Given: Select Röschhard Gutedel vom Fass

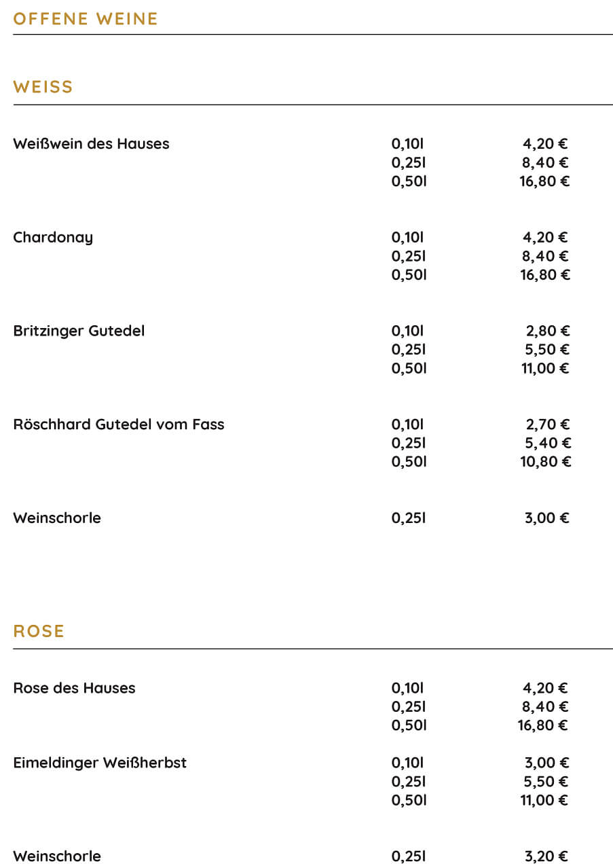Looking at the screenshot, I should pyautogui.click(x=119, y=424).
